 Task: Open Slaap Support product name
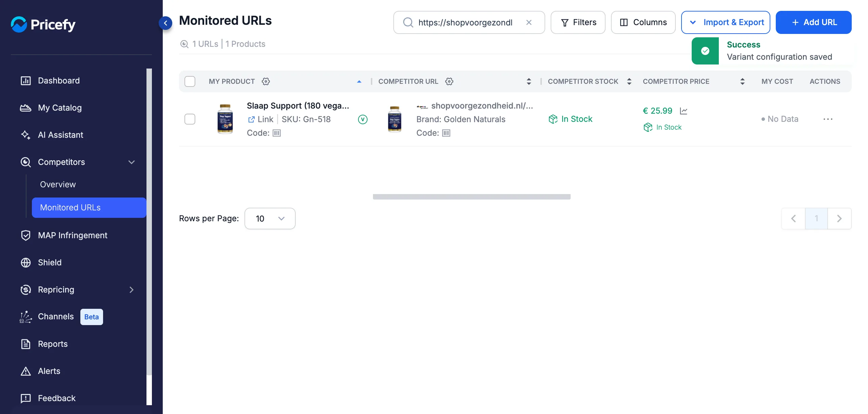pos(298,106)
